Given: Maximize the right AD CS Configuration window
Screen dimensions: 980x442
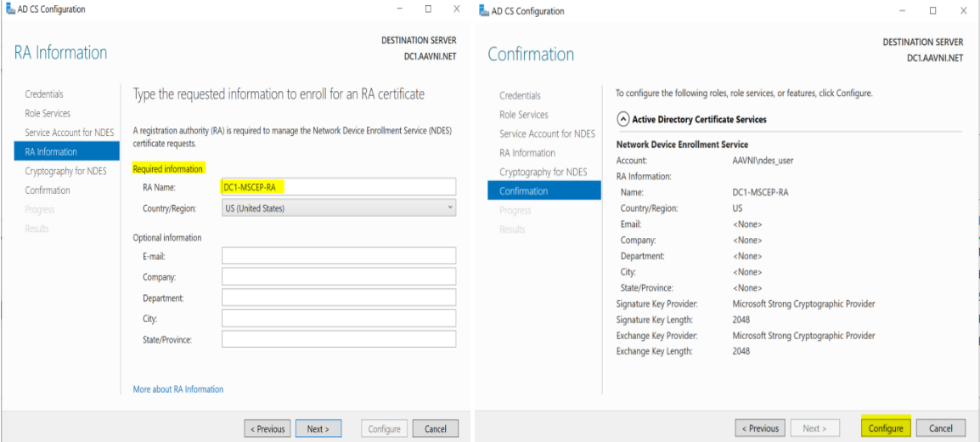Looking at the screenshot, I should [x=932, y=10].
